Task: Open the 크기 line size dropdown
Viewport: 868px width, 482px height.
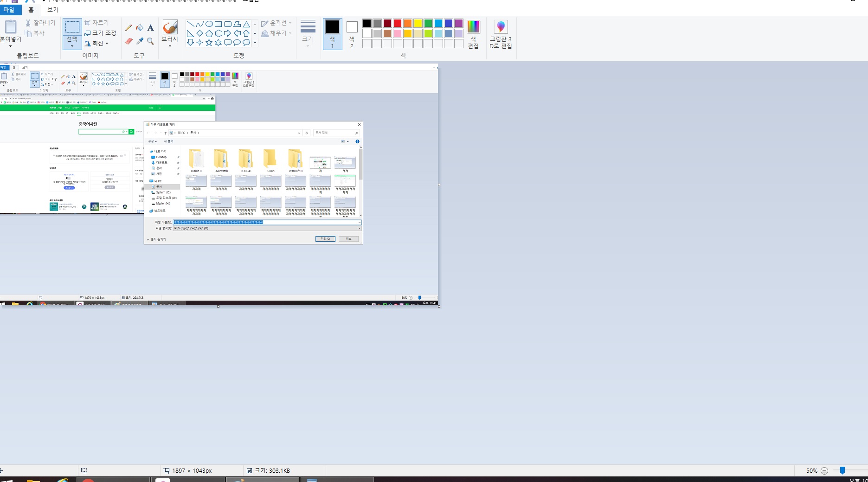Action: click(x=308, y=34)
